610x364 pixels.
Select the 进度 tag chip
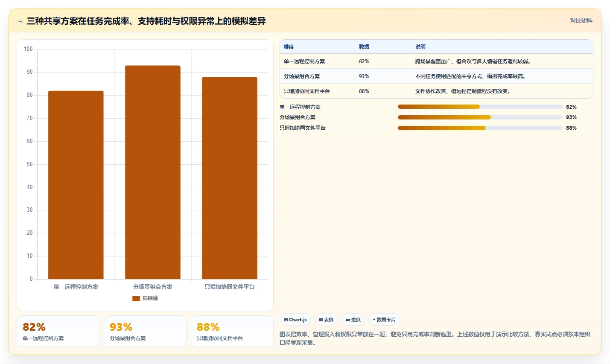pyautogui.click(x=353, y=320)
